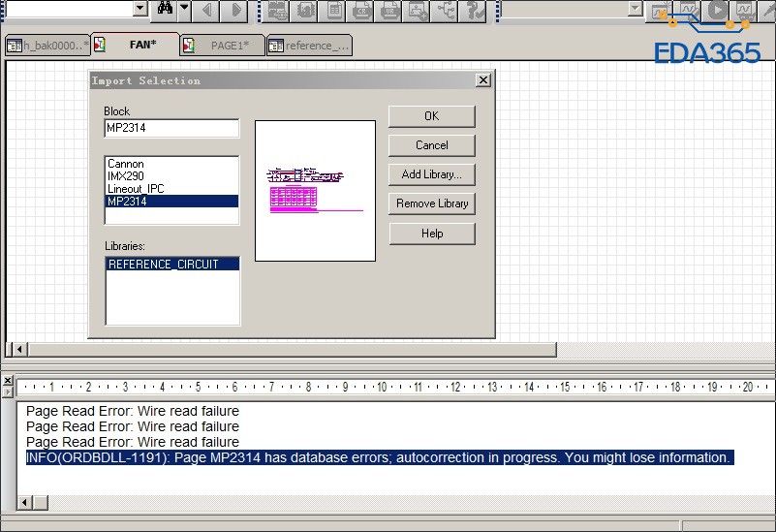Click the CR cross reference icon

click(x=361, y=11)
